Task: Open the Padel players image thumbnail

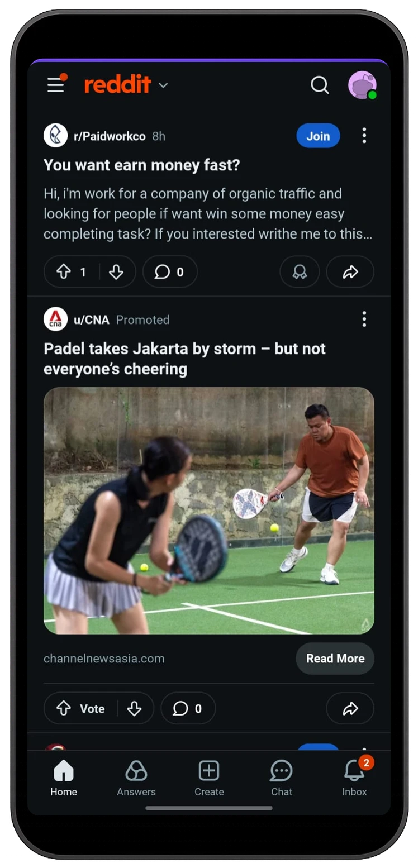Action: [209, 511]
